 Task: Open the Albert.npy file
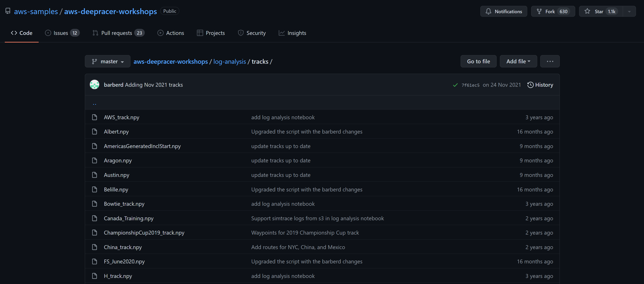[116, 132]
